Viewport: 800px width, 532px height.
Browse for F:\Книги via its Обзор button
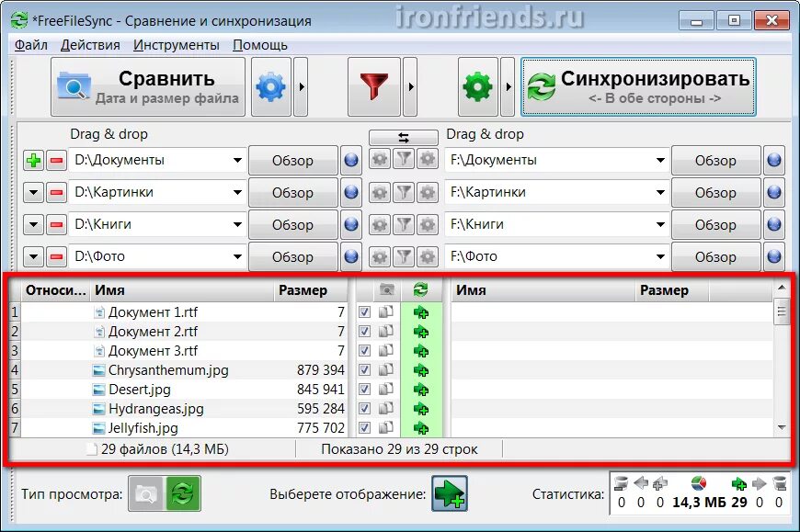(715, 224)
